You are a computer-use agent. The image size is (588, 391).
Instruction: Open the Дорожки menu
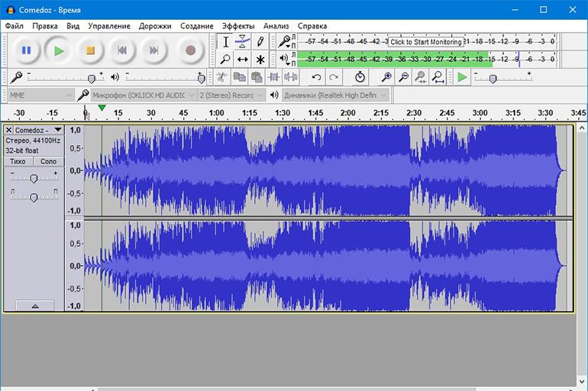coord(155,26)
